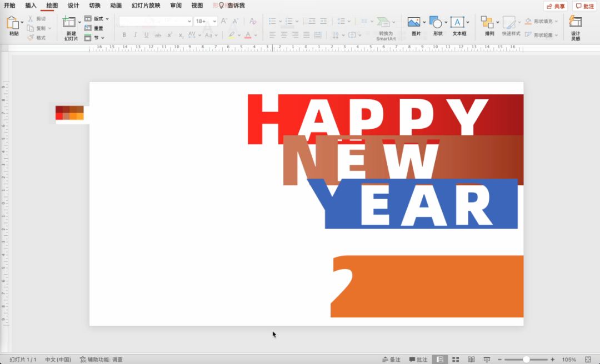The image size is (600, 364).
Task: Open the Shapes (形状) gallery icon
Action: [436, 23]
